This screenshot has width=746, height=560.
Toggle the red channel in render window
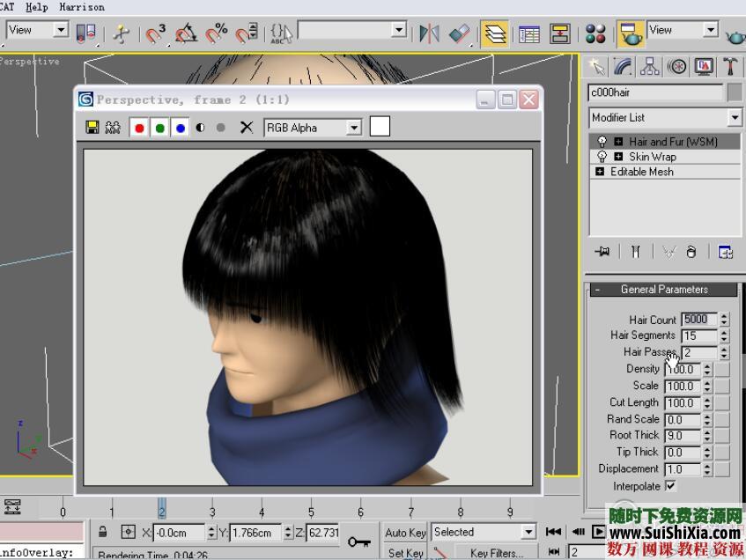[x=139, y=127]
